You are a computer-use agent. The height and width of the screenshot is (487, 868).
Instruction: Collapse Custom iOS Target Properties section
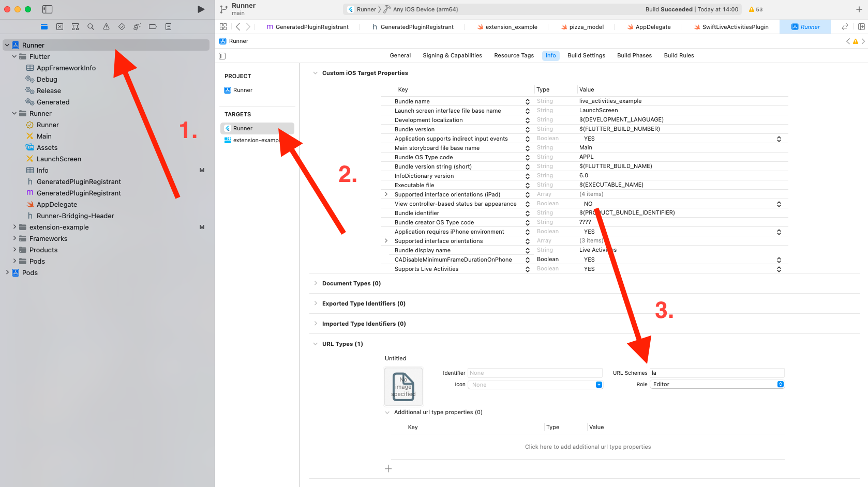[x=315, y=73]
